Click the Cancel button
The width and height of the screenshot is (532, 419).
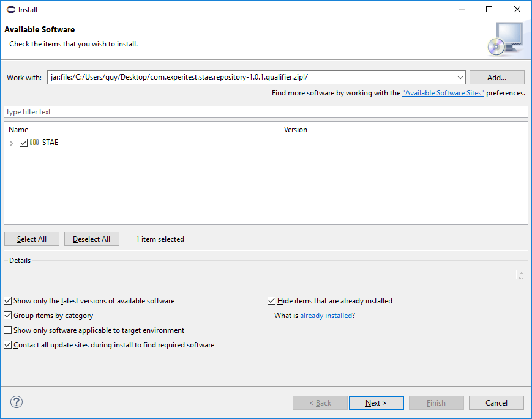[x=496, y=402]
